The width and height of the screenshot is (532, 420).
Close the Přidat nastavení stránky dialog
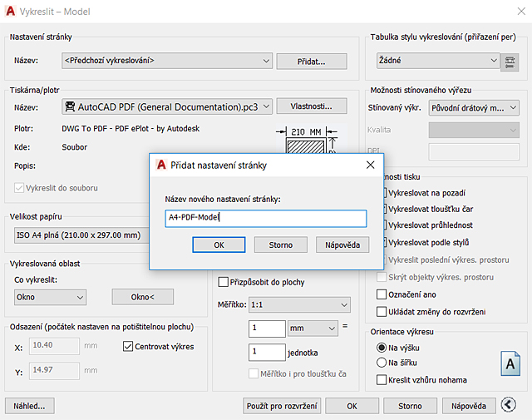click(371, 165)
